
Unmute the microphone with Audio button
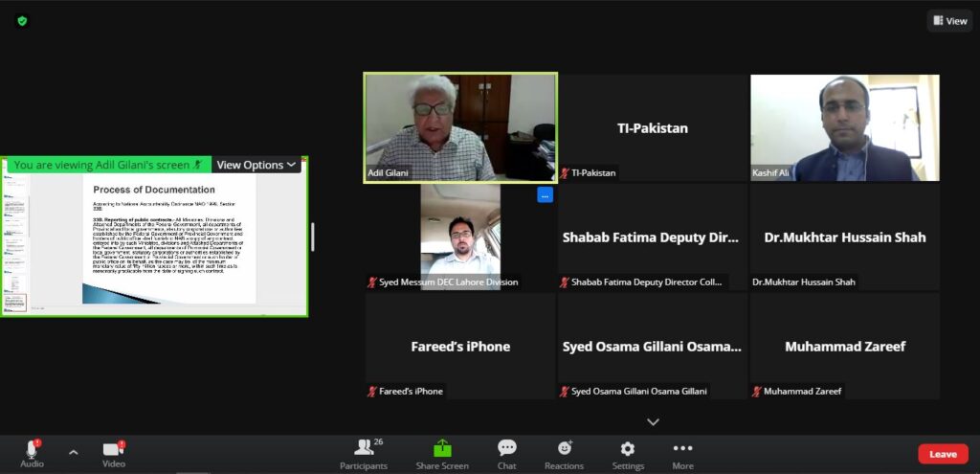(32, 450)
